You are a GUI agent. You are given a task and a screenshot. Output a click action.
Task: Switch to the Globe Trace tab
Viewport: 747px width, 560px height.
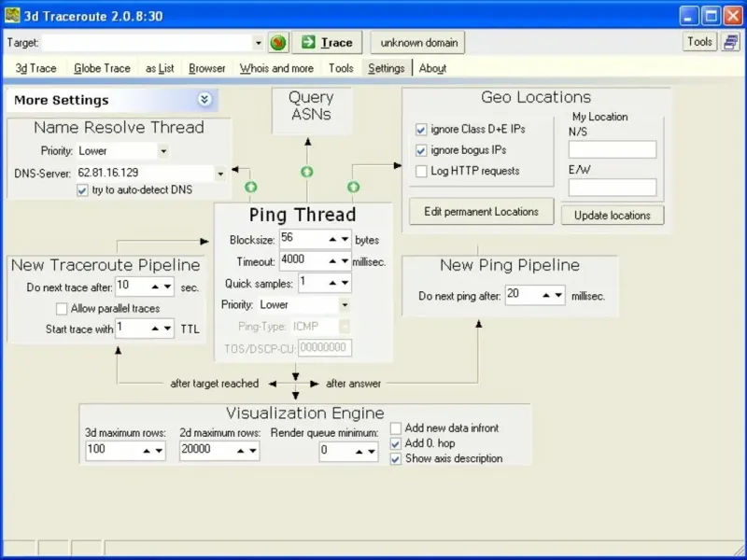point(102,68)
